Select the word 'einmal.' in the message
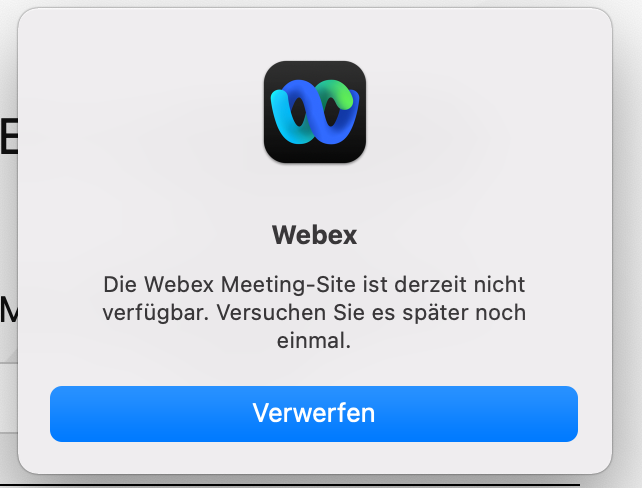Viewport: 642px width, 488px height. pos(314,340)
